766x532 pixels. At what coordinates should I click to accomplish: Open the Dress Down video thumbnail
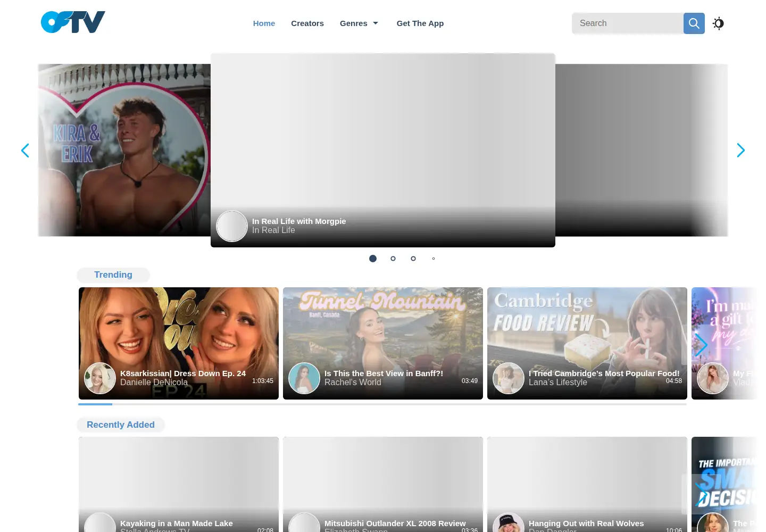point(179,344)
